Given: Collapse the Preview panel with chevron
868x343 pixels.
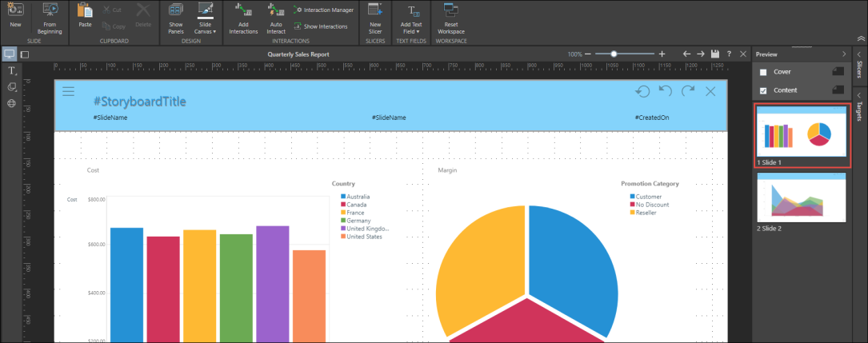Looking at the screenshot, I should 844,54.
